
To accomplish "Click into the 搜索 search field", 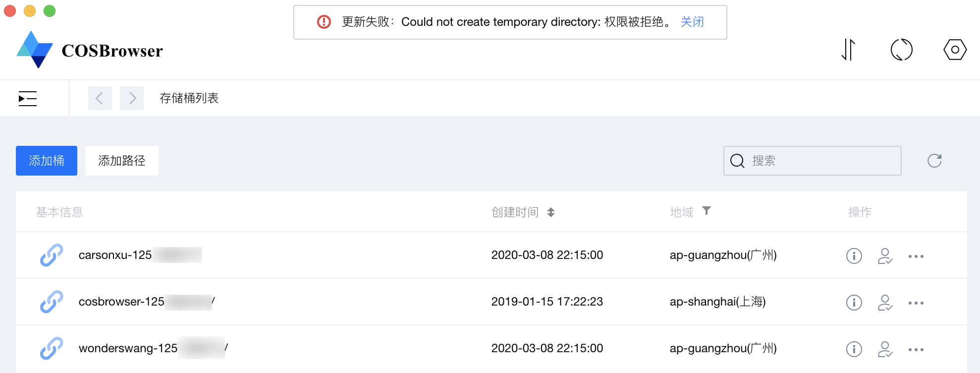I will [x=813, y=161].
